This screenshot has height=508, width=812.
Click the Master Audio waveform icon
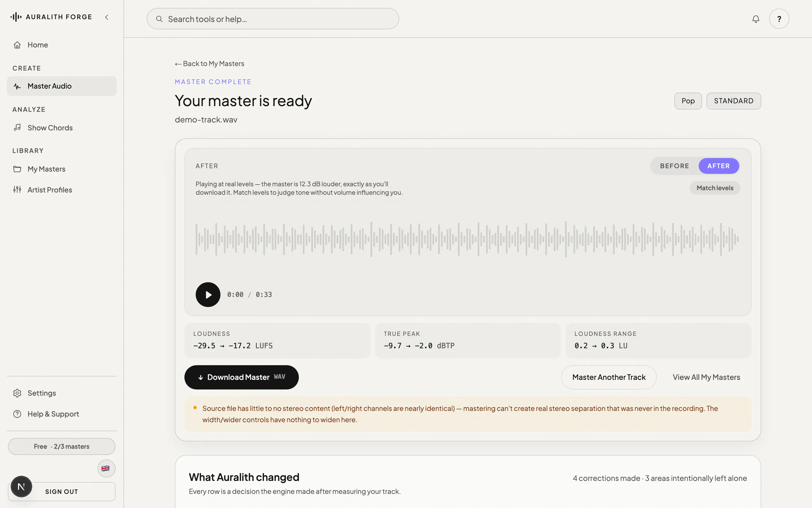click(17, 86)
